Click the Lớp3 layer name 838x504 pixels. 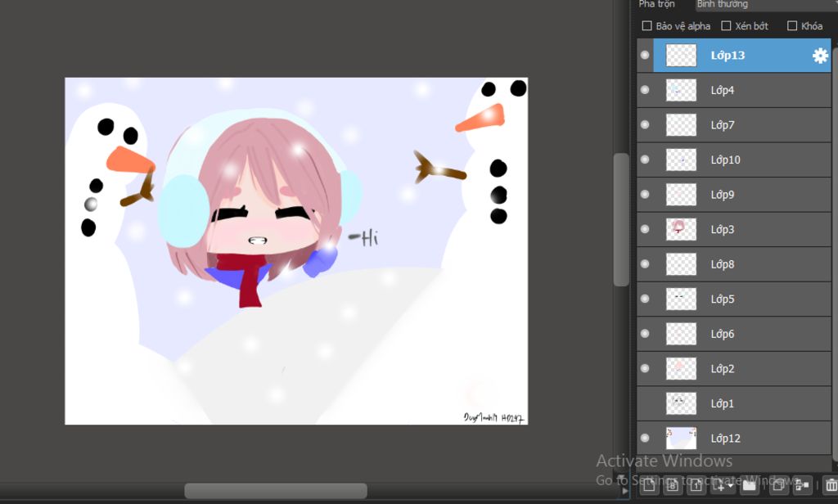[x=722, y=229]
